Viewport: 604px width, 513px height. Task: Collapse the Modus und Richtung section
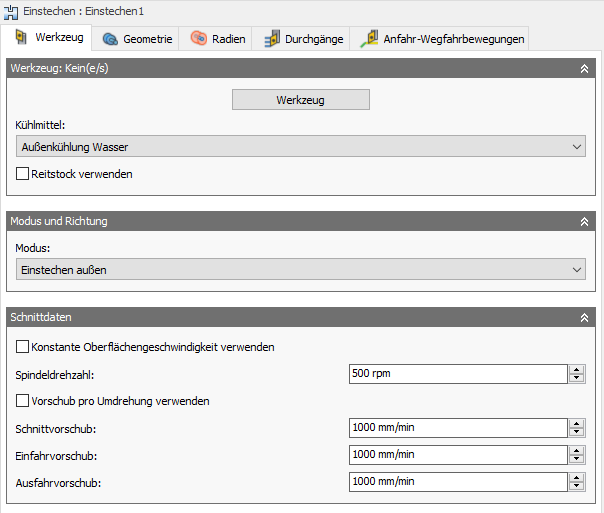point(584,221)
